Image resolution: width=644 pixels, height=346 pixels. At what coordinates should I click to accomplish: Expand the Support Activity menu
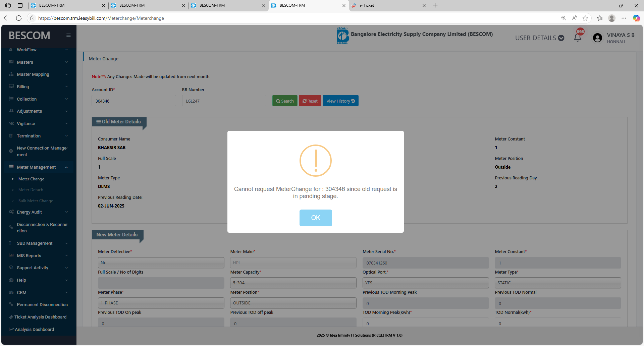coord(39,268)
